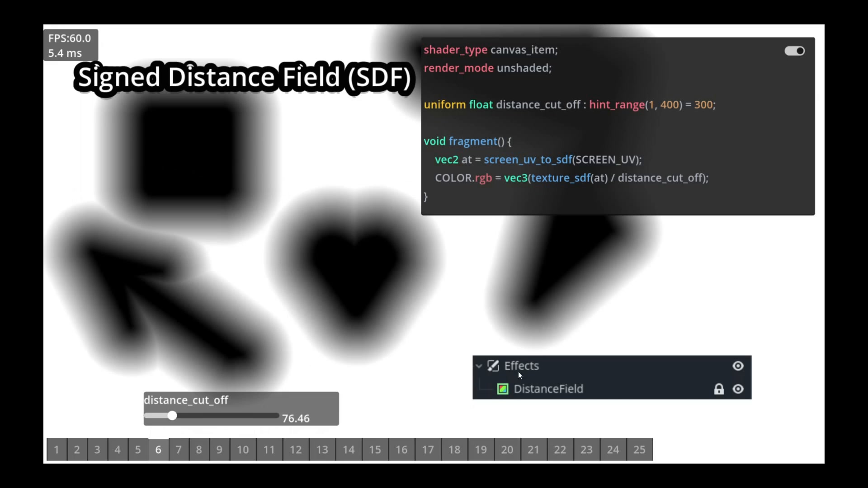
Task: Click the DistanceField node type icon
Action: click(503, 389)
